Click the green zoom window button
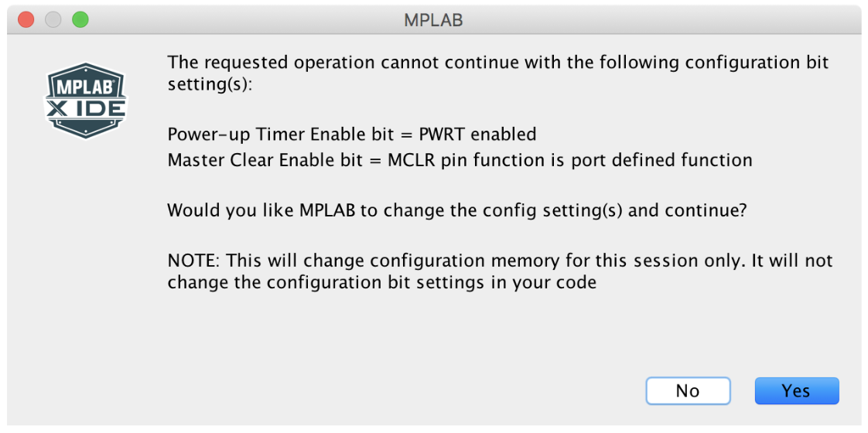The height and width of the screenshot is (433, 868). pos(80,20)
